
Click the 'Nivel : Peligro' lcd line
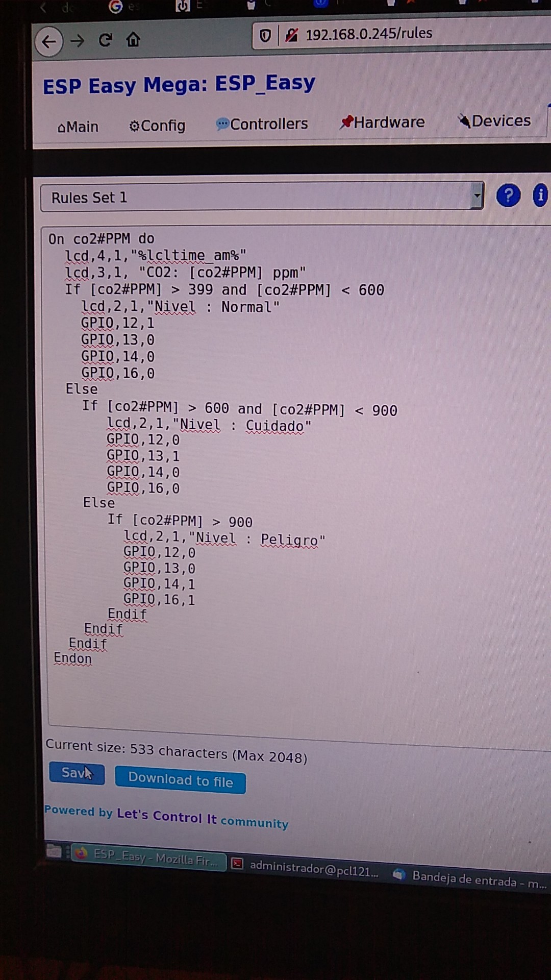coord(224,538)
